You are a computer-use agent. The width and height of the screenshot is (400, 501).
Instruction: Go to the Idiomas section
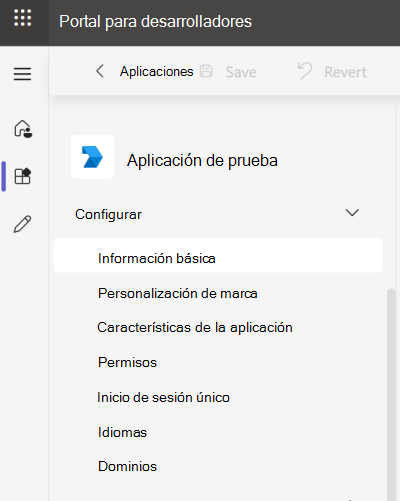[x=122, y=432]
